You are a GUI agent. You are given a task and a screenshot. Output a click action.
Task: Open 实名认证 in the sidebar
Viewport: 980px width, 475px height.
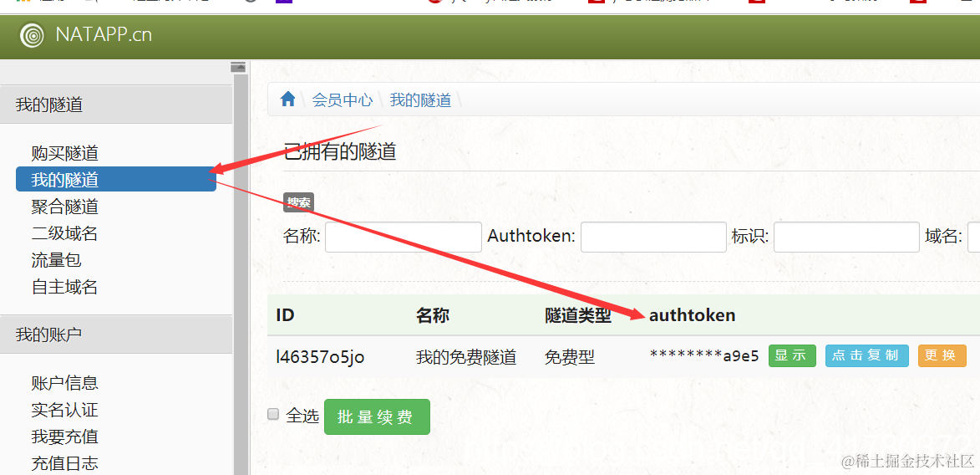point(65,410)
